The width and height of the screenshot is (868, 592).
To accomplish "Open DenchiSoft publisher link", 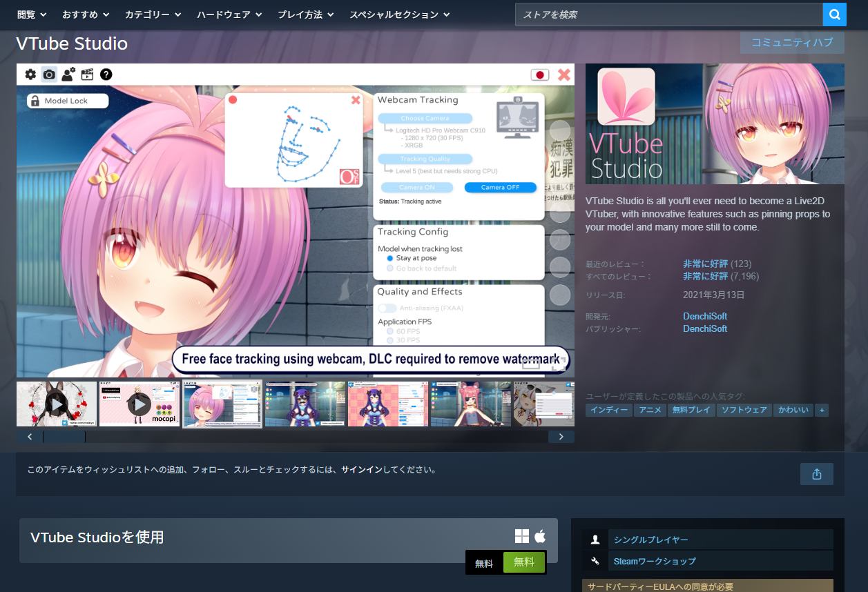I will (x=705, y=328).
